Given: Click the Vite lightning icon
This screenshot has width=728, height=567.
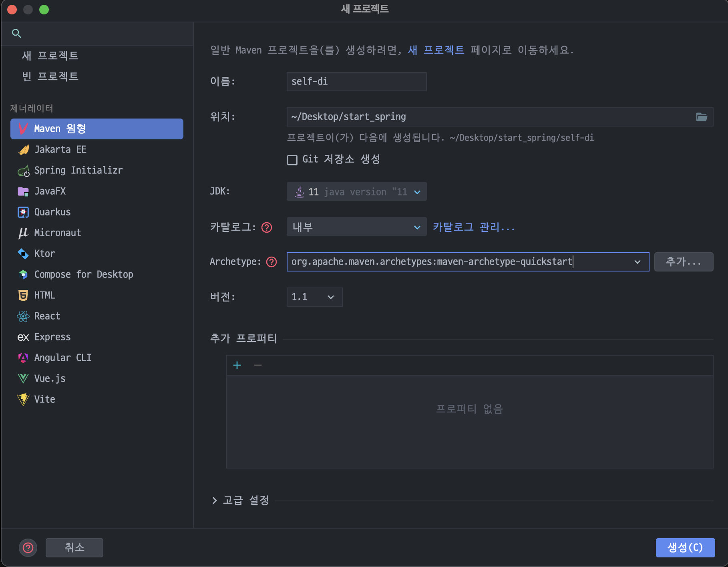Looking at the screenshot, I should pyautogui.click(x=23, y=399).
